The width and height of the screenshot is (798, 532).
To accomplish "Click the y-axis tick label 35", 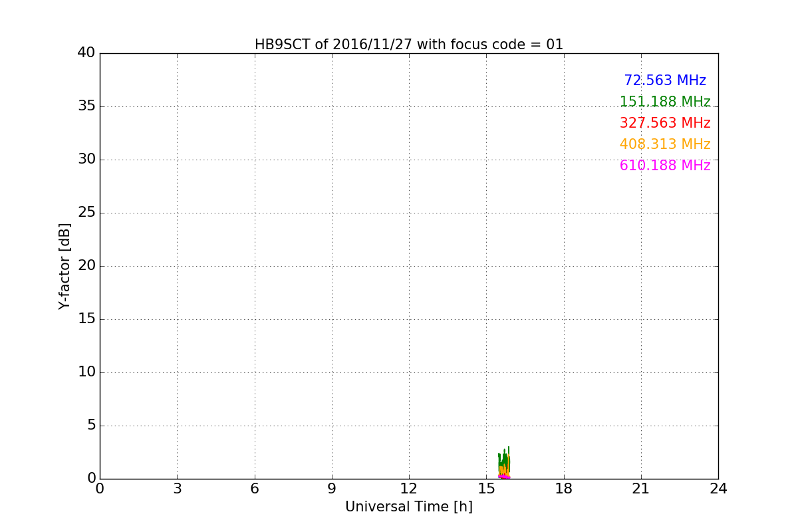I will pos(86,106).
